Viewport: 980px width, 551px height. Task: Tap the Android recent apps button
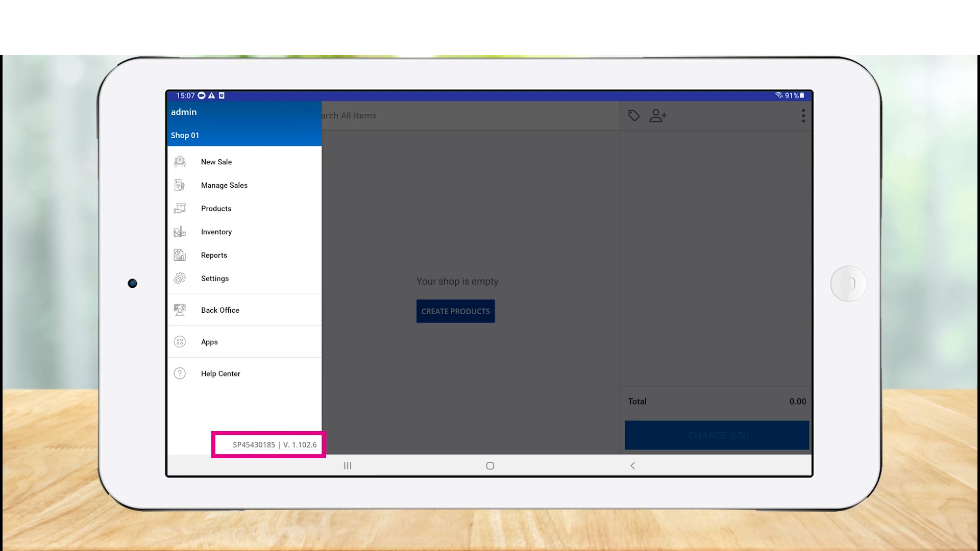(348, 466)
